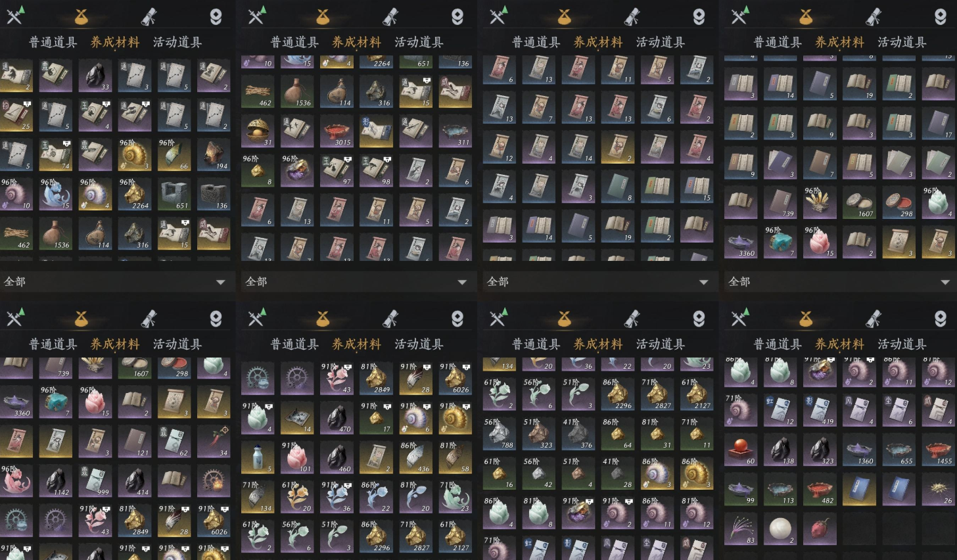Select the red basin with count 1455
The image size is (957, 560).
tap(938, 450)
